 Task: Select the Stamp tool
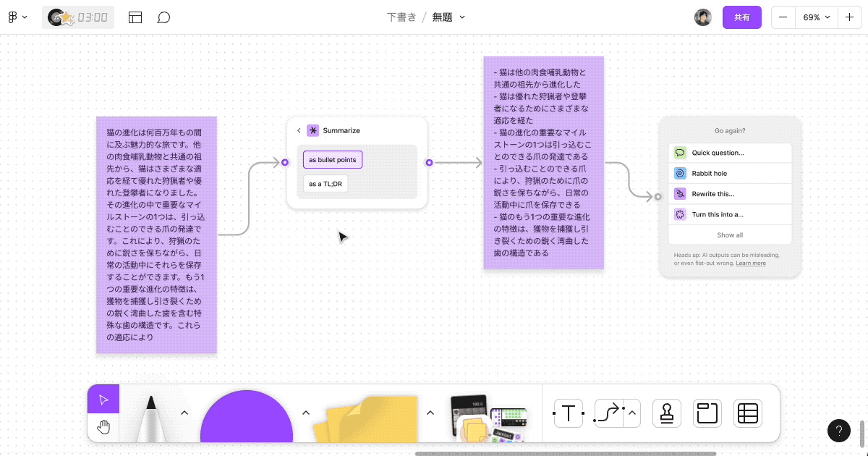point(666,413)
